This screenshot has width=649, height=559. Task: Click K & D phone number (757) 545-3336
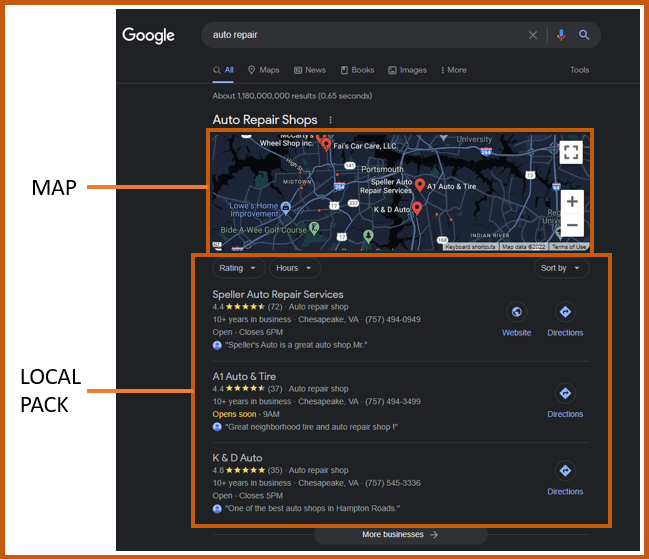coord(393,483)
